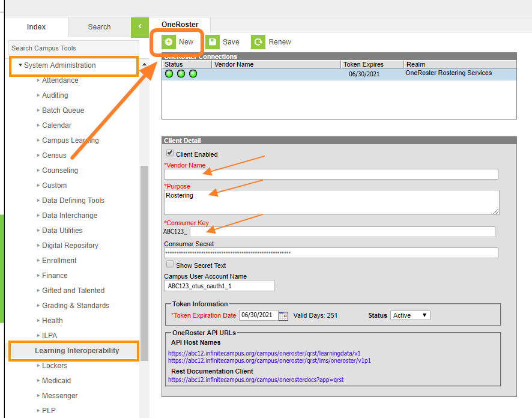This screenshot has height=418, width=532.
Task: Click in the Search Campus Tools field
Action: tap(74, 48)
